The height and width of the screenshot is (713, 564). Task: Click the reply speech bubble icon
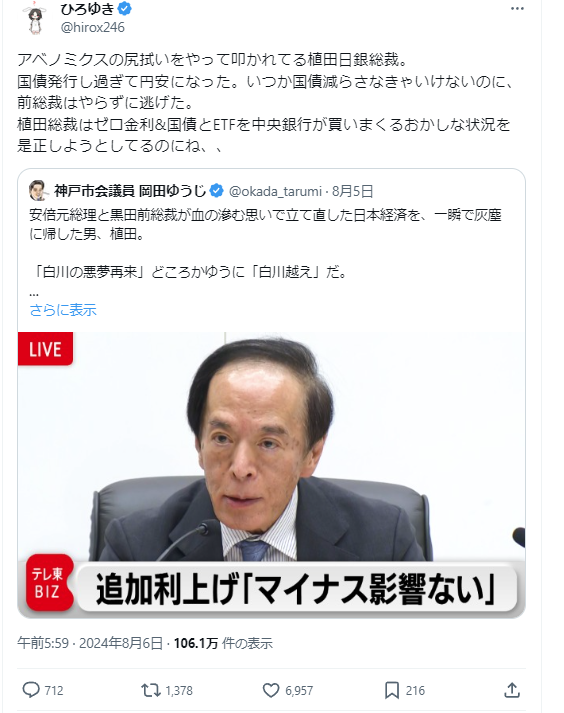point(31,690)
